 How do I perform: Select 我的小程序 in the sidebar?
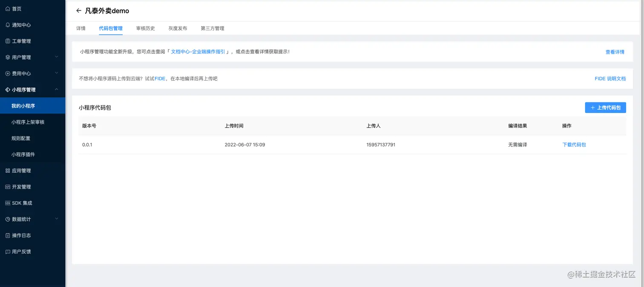[32, 106]
